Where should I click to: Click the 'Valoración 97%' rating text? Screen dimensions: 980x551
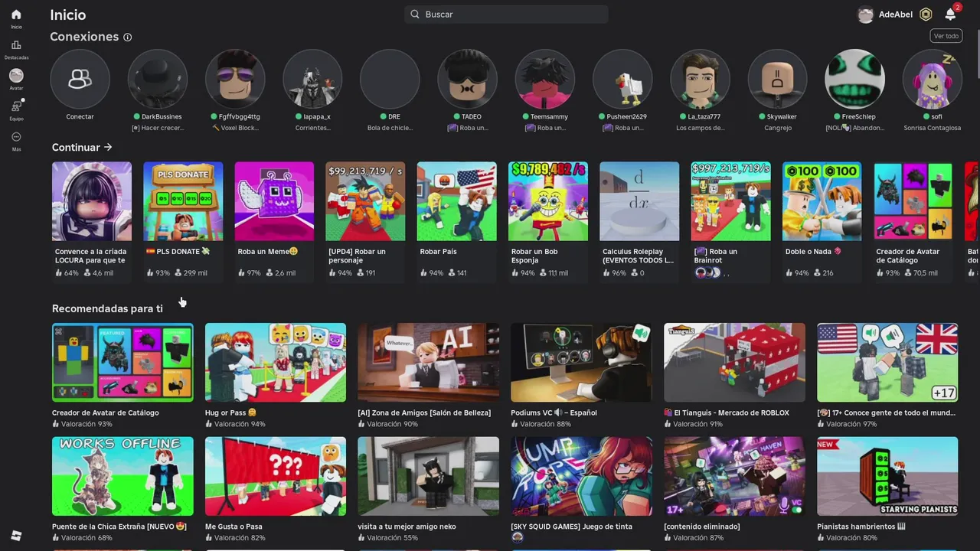tap(851, 424)
